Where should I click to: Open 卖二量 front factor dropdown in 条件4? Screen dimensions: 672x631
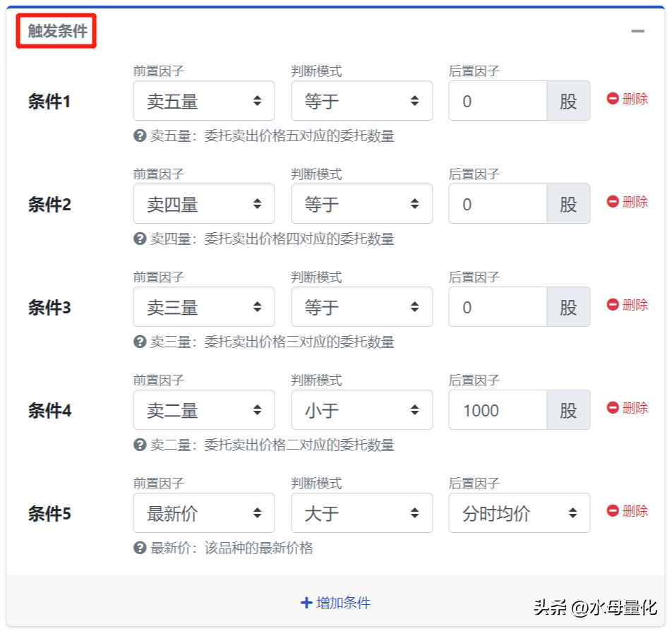pos(204,410)
